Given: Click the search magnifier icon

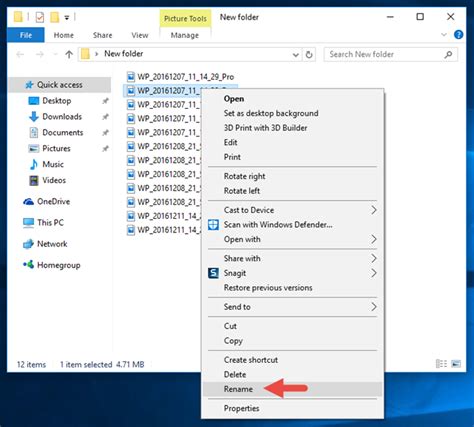Looking at the screenshot, I should click(448, 54).
